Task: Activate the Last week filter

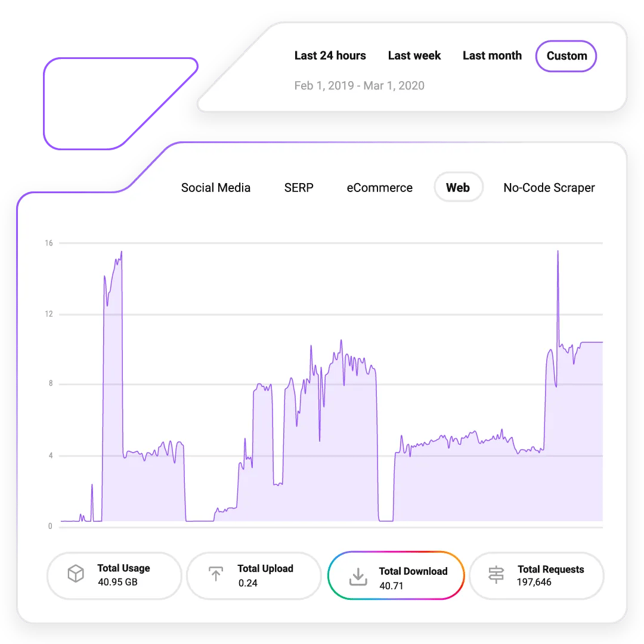Action: (414, 55)
